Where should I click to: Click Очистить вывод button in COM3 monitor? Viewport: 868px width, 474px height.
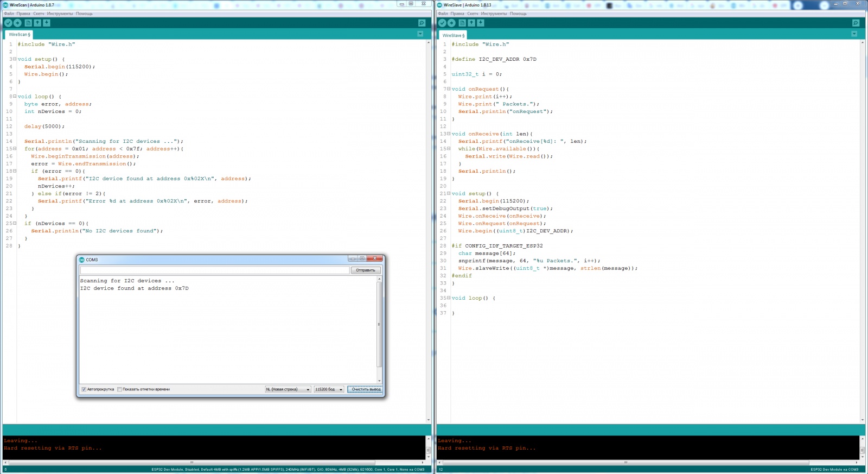click(366, 389)
